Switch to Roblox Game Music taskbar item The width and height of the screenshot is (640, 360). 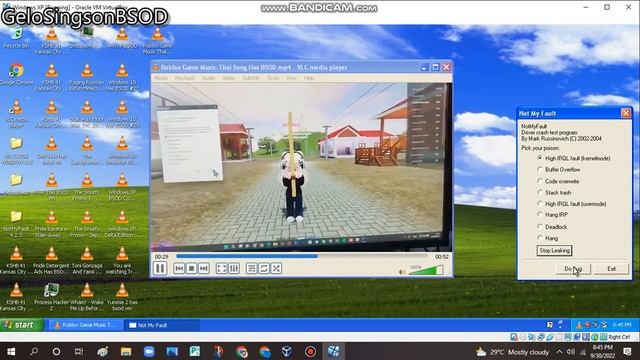click(85, 325)
